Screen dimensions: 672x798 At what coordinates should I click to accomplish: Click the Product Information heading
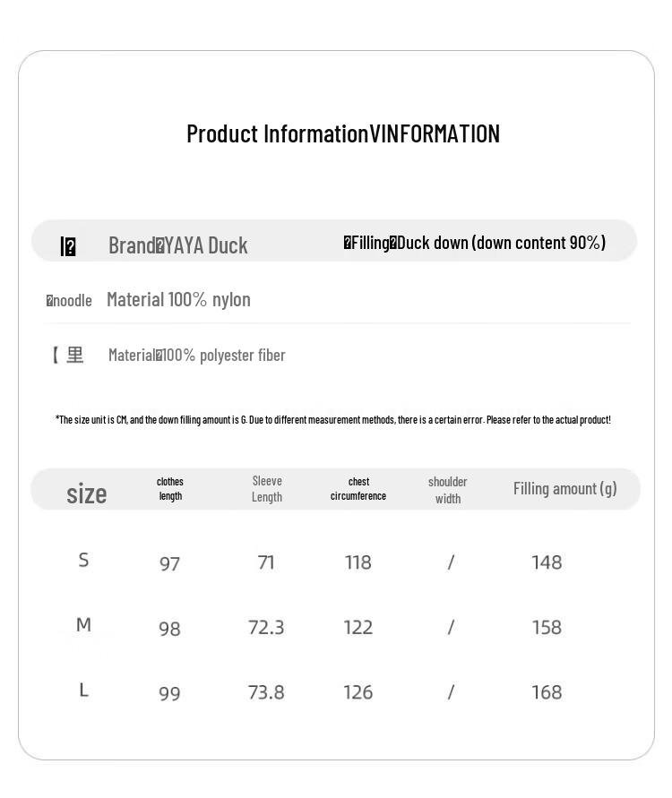pyautogui.click(x=342, y=134)
